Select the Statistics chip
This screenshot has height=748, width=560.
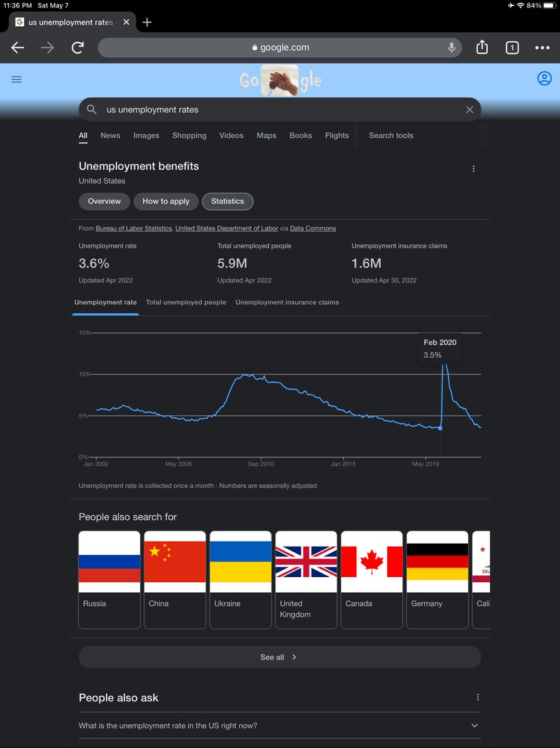tap(227, 201)
